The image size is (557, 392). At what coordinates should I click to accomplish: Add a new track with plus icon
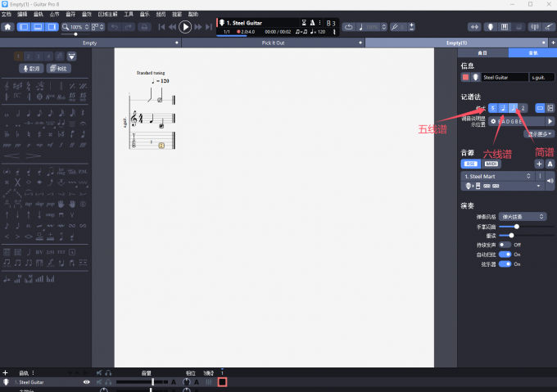pos(6,372)
